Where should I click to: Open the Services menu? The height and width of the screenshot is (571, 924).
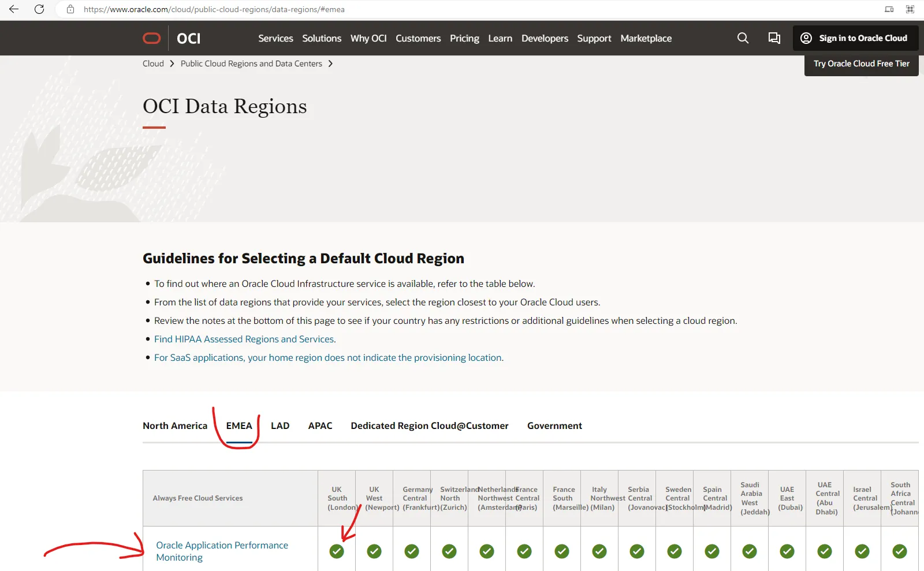[275, 38]
